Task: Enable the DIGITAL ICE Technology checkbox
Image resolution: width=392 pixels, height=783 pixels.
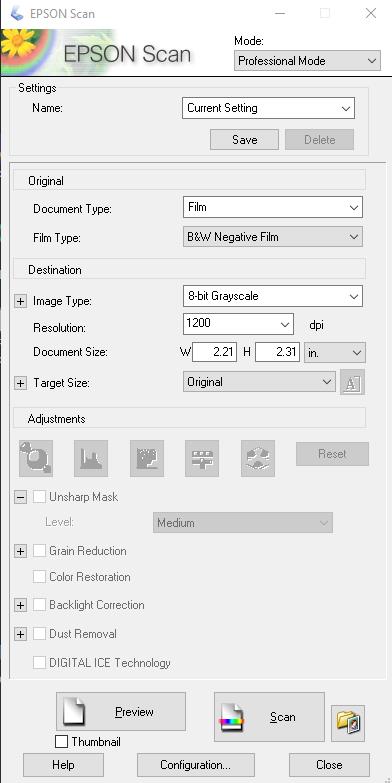Action: click(39, 663)
